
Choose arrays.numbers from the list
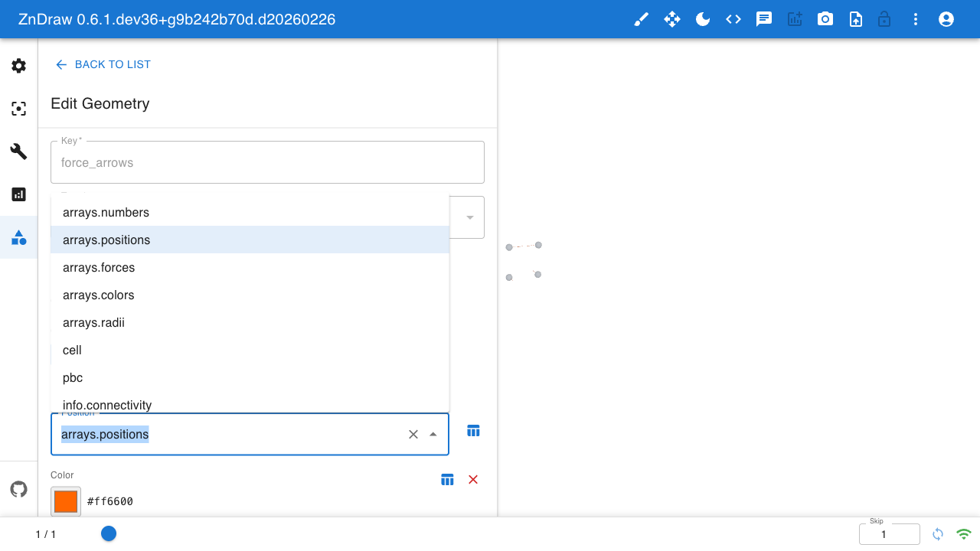pyautogui.click(x=250, y=212)
